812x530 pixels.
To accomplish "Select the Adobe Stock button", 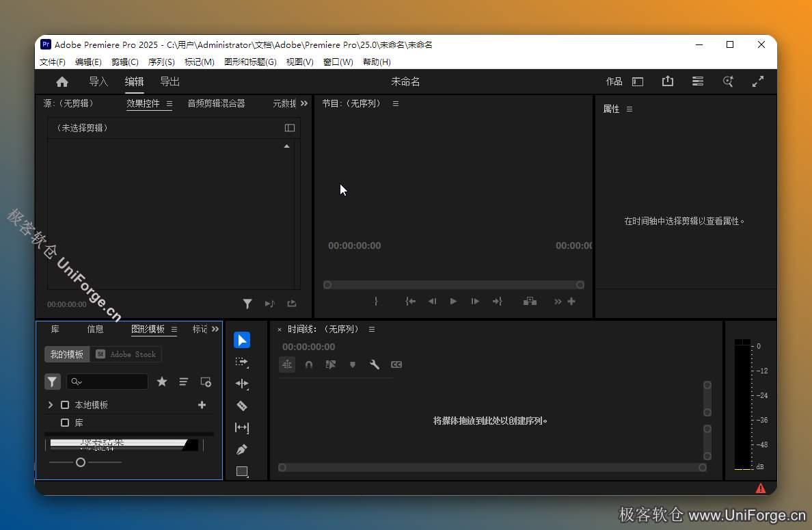I will pyautogui.click(x=126, y=354).
